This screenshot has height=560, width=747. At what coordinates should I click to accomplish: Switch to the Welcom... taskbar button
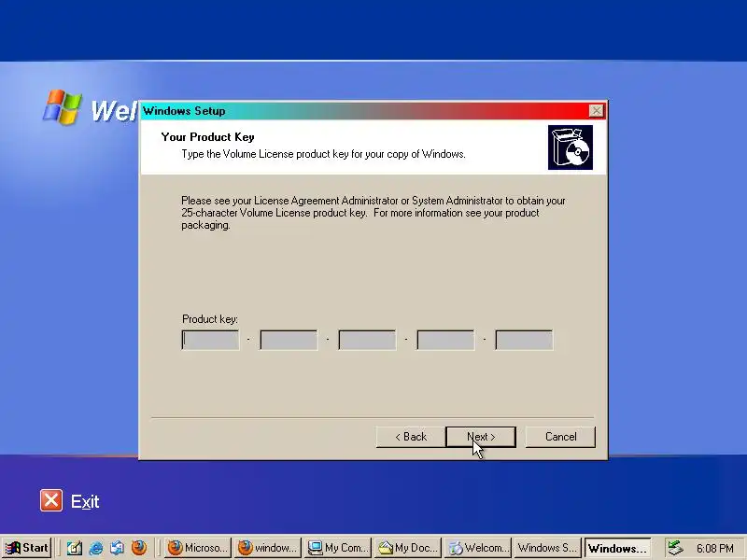click(x=478, y=548)
